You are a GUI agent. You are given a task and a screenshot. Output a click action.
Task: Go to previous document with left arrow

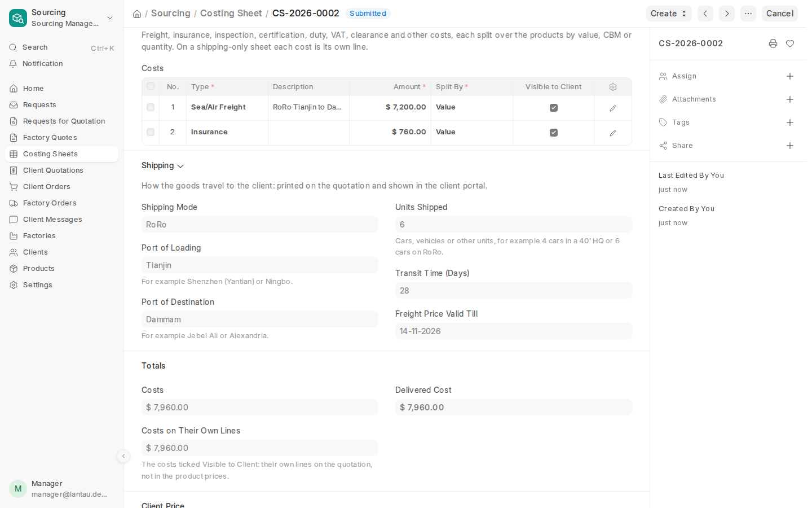click(x=705, y=14)
